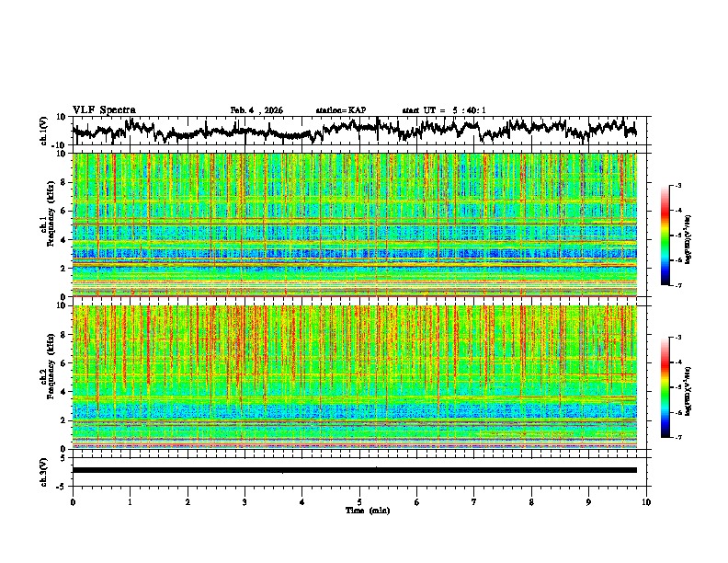
Task: Click the "ch.1(V)" vertical axis label
Action: 44,131
